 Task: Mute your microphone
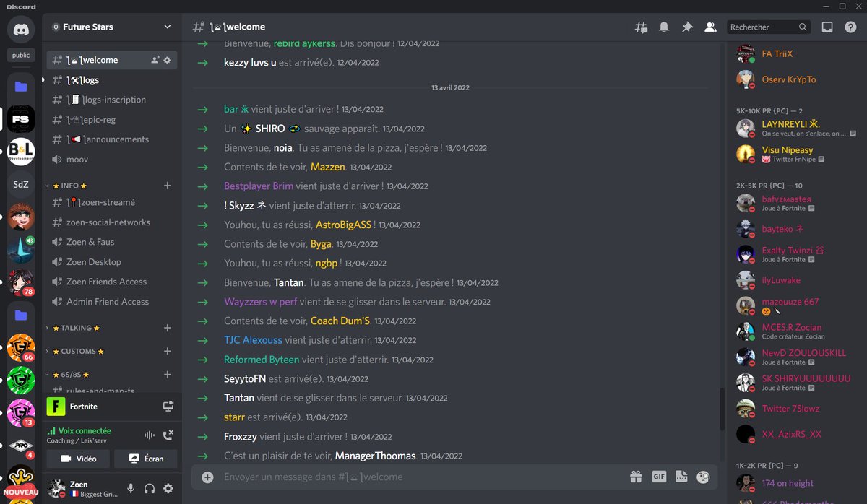[x=131, y=488]
